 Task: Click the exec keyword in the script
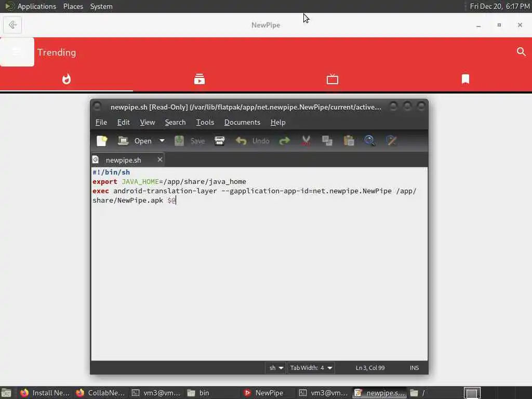(x=101, y=191)
